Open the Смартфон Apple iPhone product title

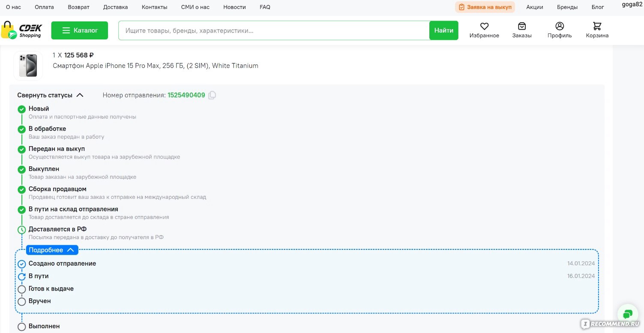(x=156, y=66)
